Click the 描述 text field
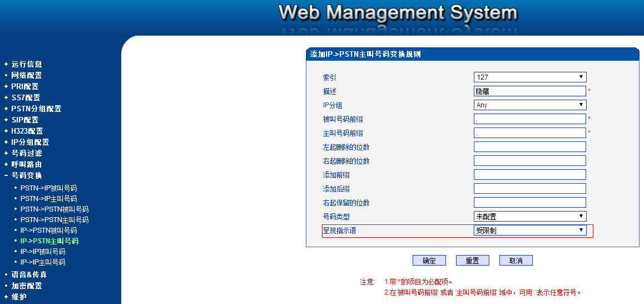Screen dimensions: 644x304 [x=529, y=91]
